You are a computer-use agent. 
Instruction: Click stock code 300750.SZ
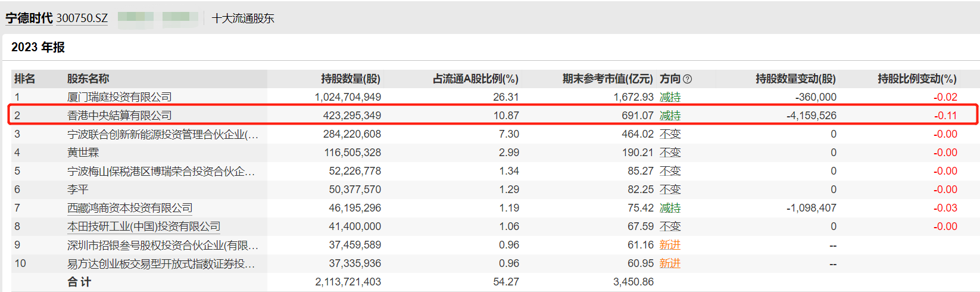[82, 18]
